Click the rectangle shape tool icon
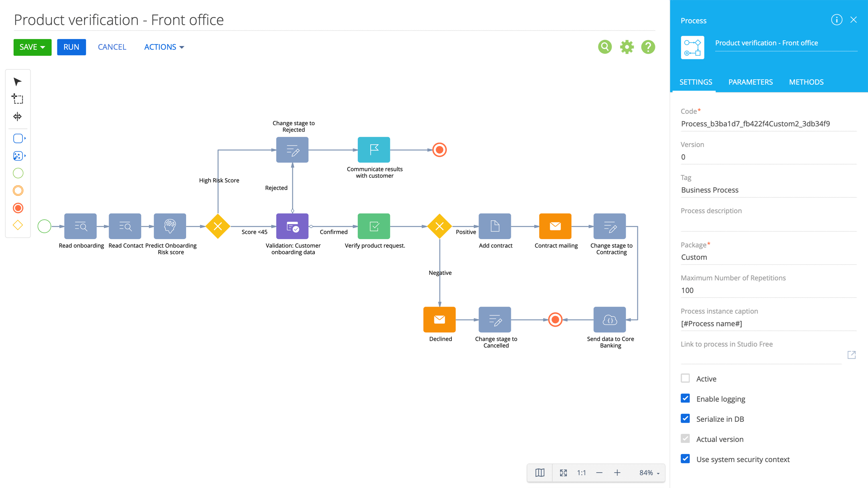The width and height of the screenshot is (868, 488). coord(18,138)
